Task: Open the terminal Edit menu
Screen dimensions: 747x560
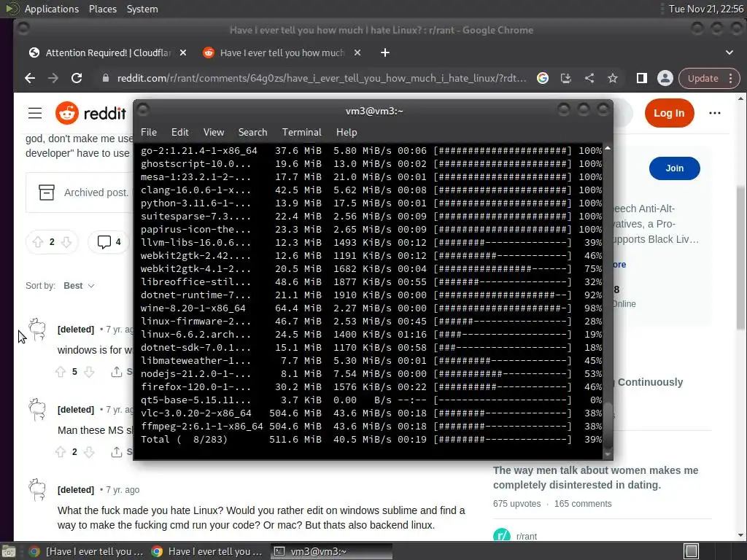Action: tap(180, 133)
